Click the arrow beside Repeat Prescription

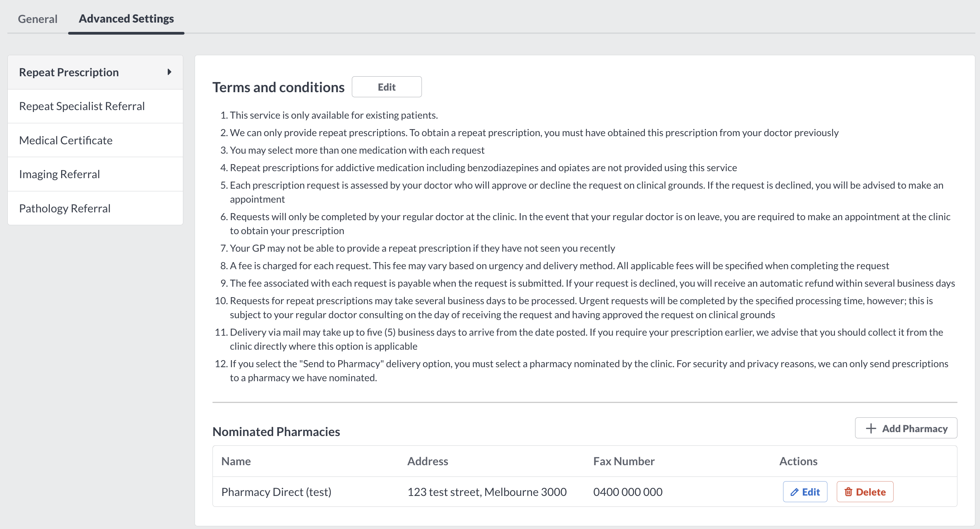(x=170, y=72)
